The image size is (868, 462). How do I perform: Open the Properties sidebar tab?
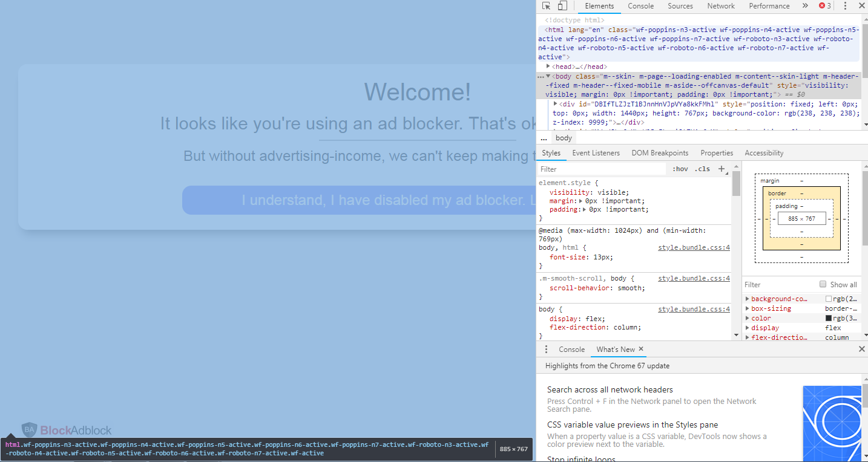point(717,153)
